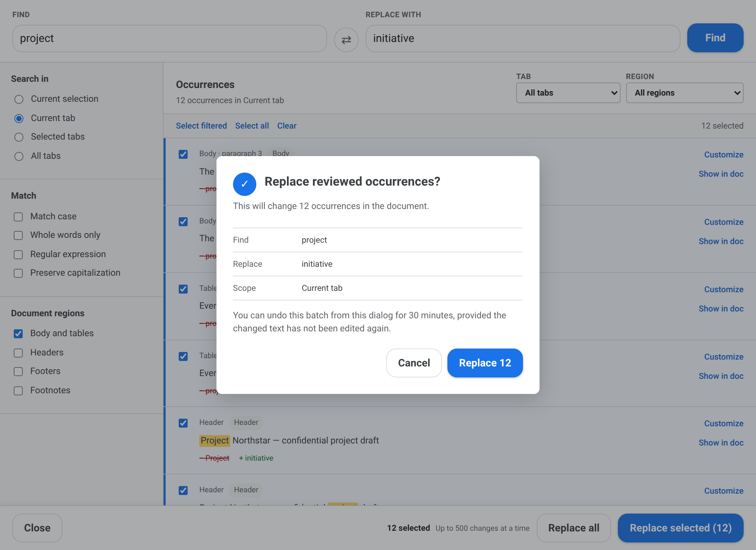The width and height of the screenshot is (756, 550).
Task: Check the Footnotes region checkbox
Action: [x=18, y=391]
